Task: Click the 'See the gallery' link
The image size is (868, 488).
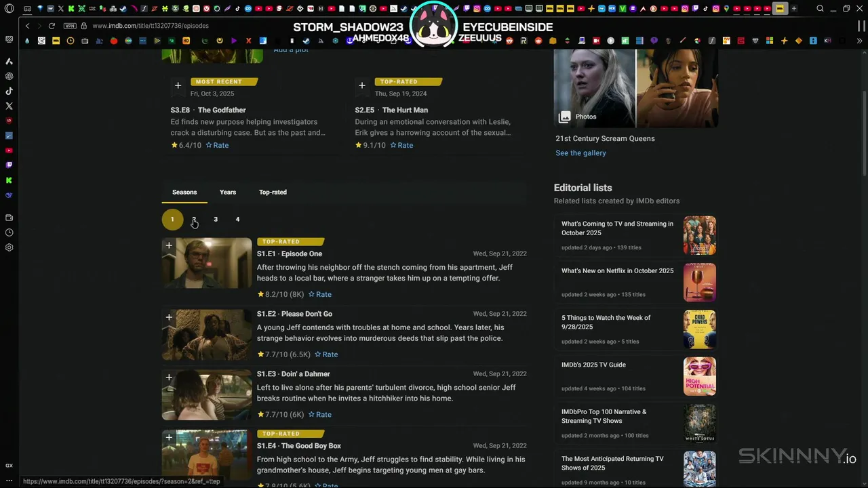Action: tap(580, 153)
